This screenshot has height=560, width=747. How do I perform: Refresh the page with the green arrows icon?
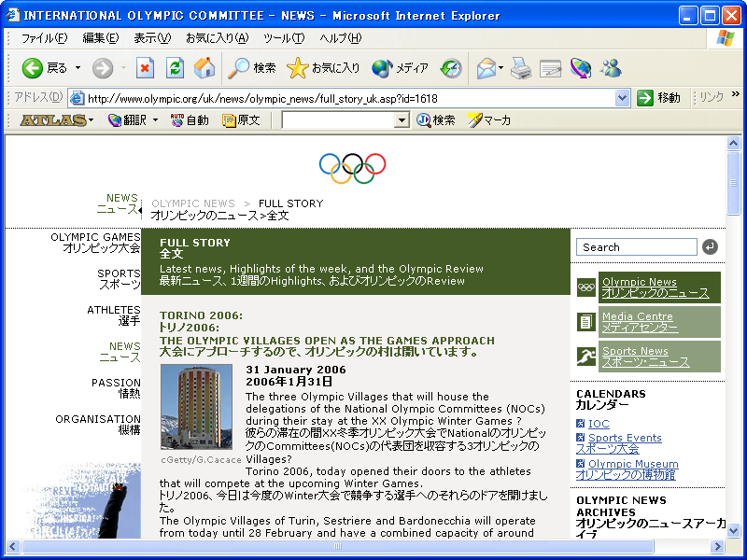coord(175,68)
